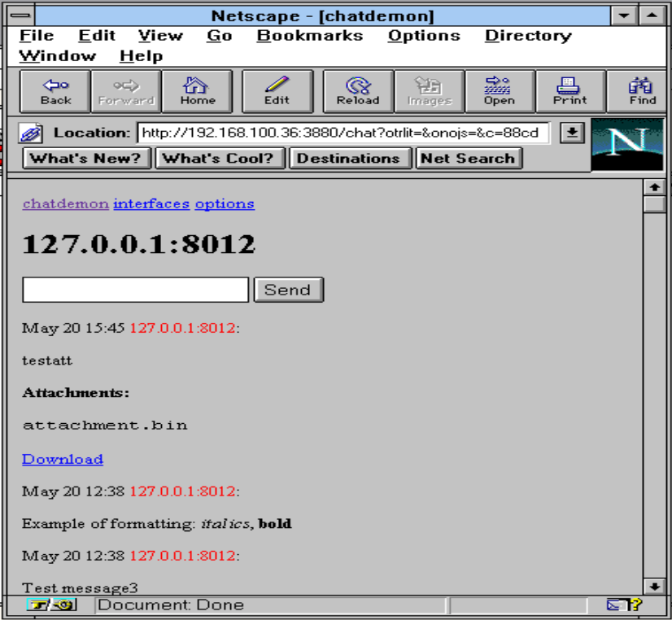This screenshot has width=672, height=620.
Task: Click the Net Search button
Action: pos(469,158)
